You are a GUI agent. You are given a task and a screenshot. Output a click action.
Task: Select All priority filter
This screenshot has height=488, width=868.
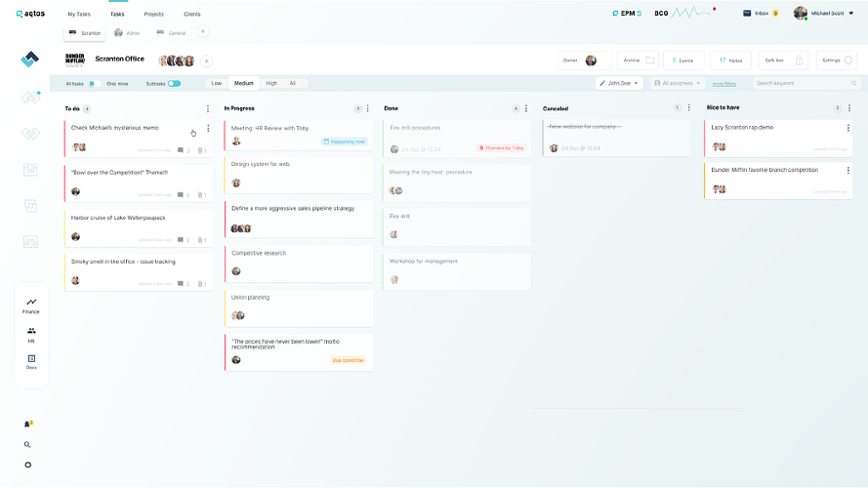click(x=293, y=84)
